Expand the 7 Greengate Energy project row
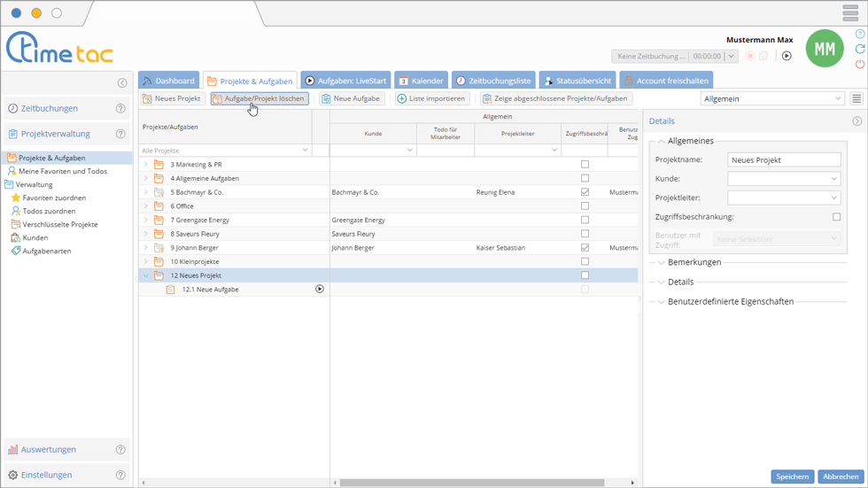The width and height of the screenshot is (868, 488). 146,220
